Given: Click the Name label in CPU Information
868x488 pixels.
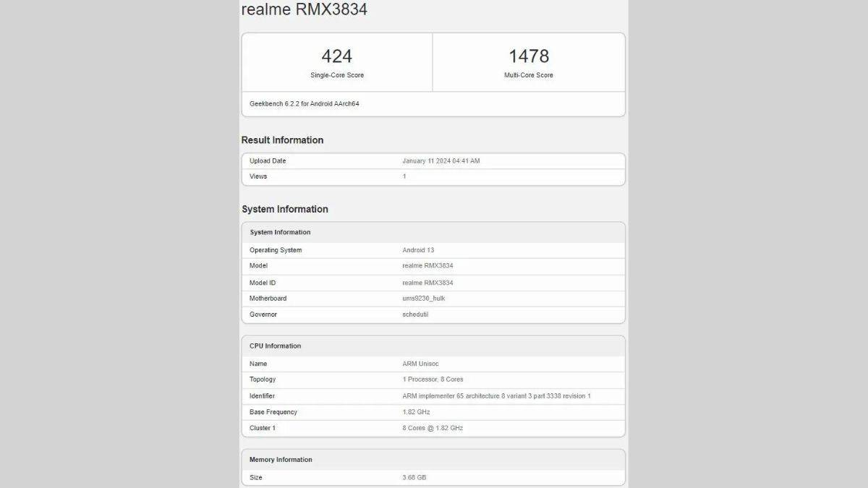Looking at the screenshot, I should coord(258,364).
